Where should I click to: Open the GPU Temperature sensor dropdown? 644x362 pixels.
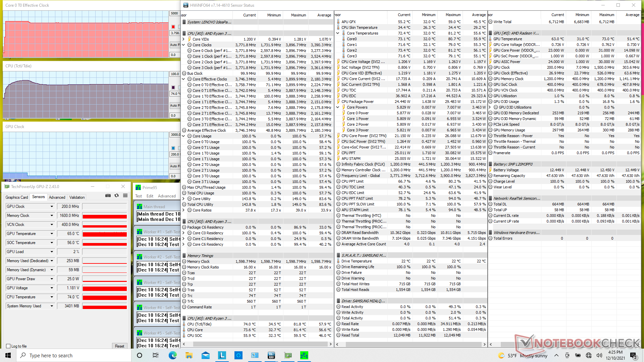[x=52, y=234]
